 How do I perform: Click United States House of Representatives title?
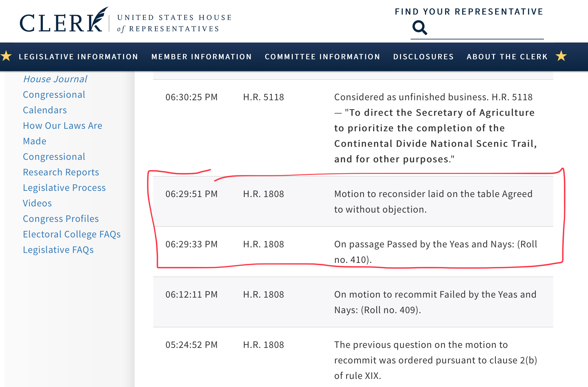[x=174, y=23]
